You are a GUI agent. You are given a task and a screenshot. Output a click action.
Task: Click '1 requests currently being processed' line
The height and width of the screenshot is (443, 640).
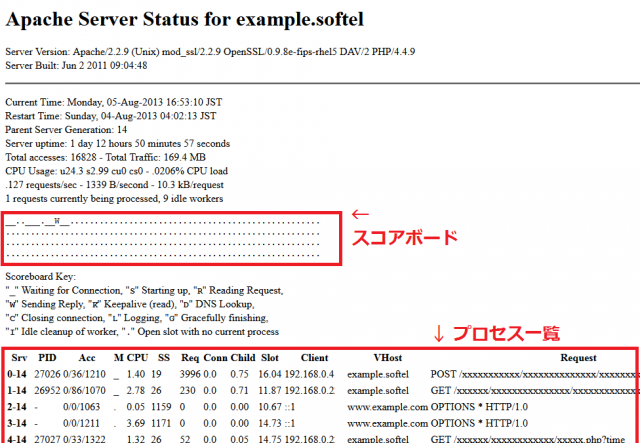click(114, 199)
